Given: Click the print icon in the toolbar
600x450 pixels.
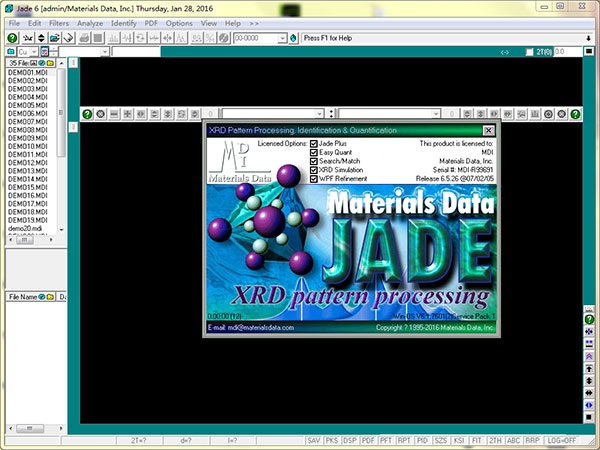Looking at the screenshot, I should 83,38.
